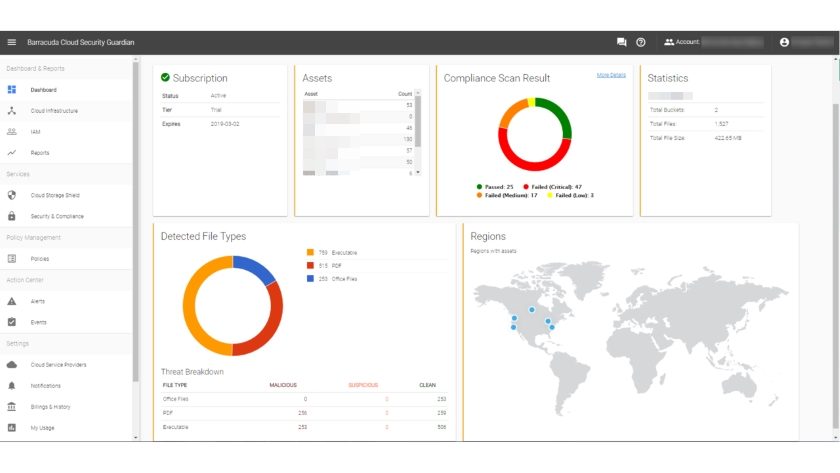Open Notifications settings label
The width and height of the screenshot is (840, 473).
coord(46,386)
